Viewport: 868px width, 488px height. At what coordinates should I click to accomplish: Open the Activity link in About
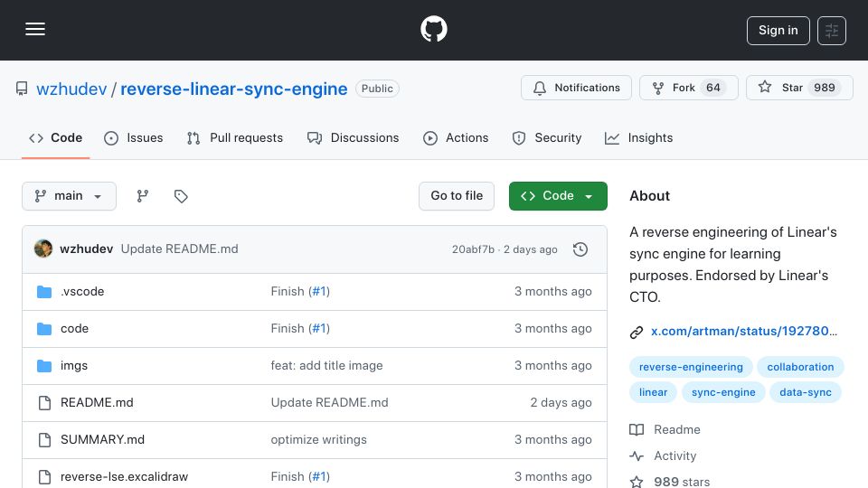click(675, 455)
